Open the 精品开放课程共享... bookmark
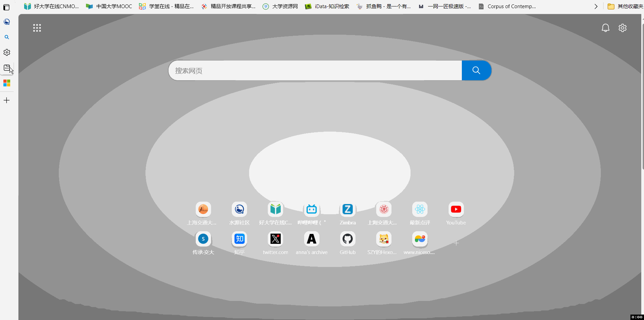This screenshot has height=320, width=644. [228, 6]
